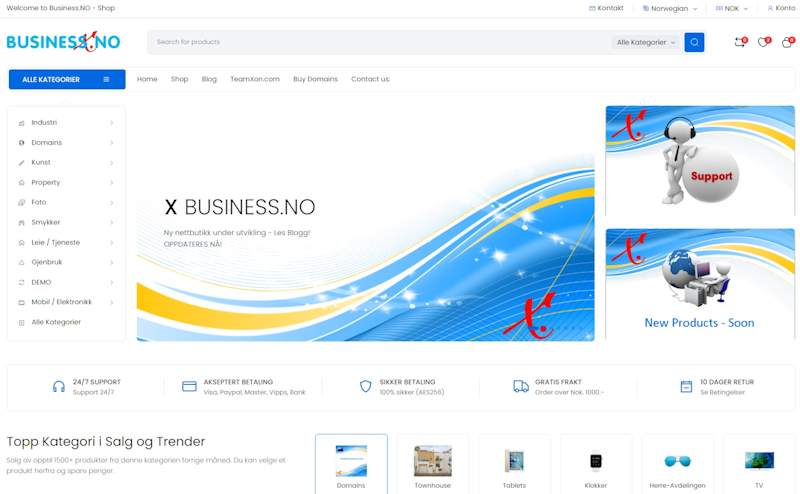Screen dimensions: 800x494
Task: Open the NOK currency dropdown
Action: pyautogui.click(x=732, y=8)
